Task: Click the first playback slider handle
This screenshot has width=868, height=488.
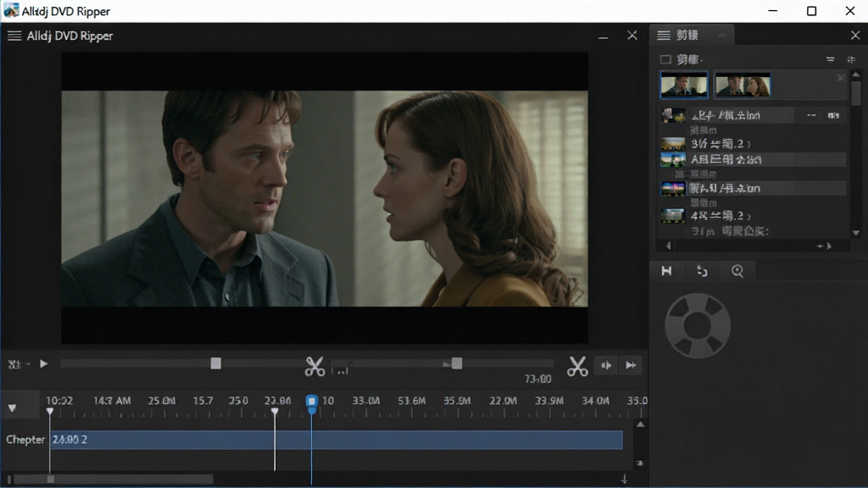Action: point(216,363)
